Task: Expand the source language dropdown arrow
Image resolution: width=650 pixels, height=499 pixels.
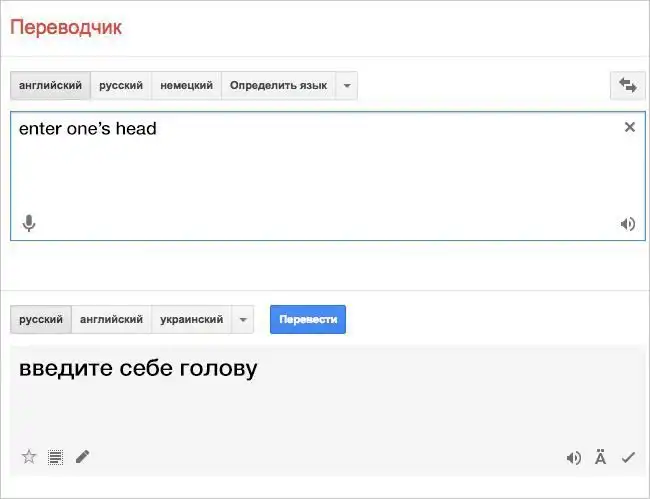Action: click(347, 86)
